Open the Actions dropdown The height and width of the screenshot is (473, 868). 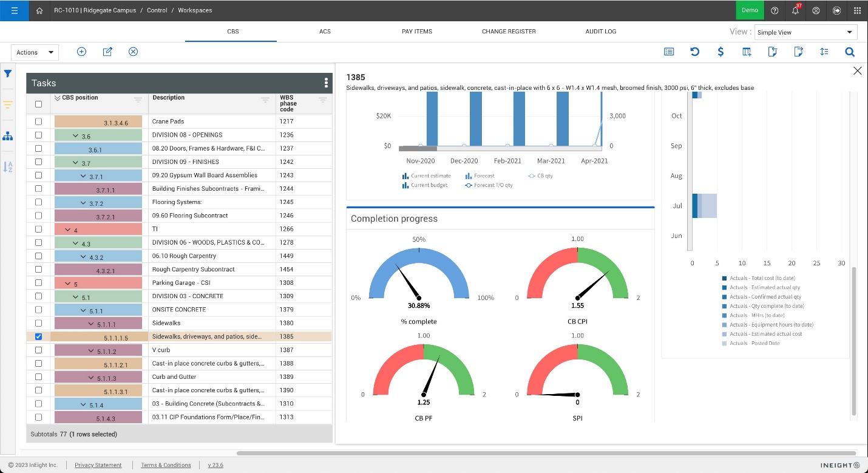click(x=35, y=52)
